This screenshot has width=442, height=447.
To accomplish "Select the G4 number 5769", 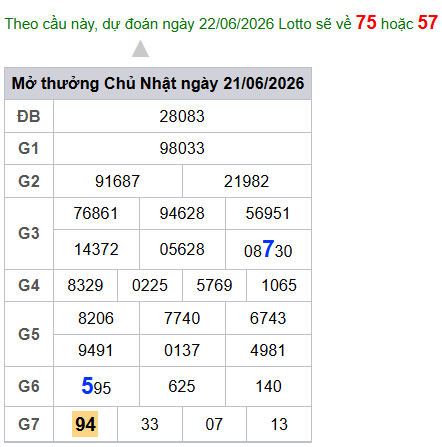I will (214, 285).
